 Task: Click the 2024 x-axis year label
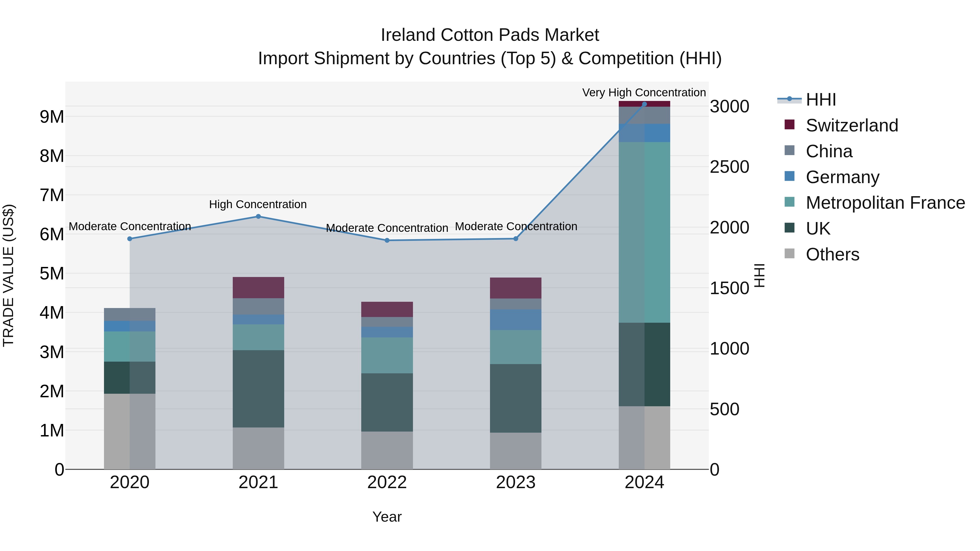pyautogui.click(x=644, y=482)
